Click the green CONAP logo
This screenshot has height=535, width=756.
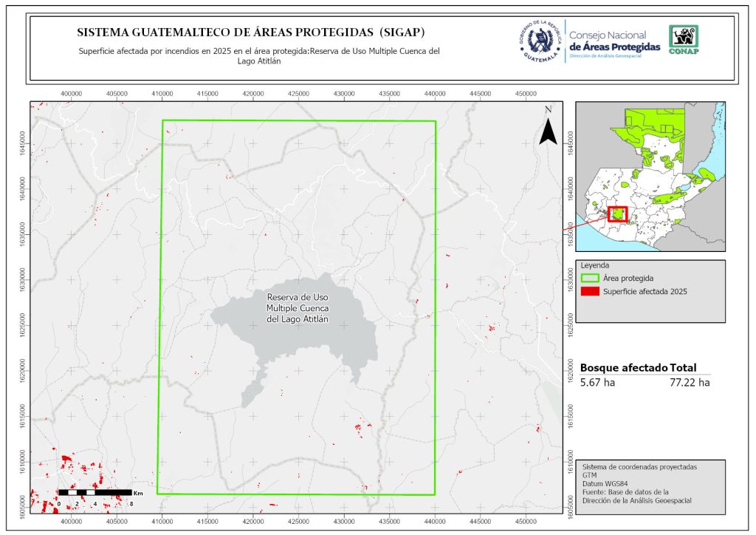click(683, 40)
